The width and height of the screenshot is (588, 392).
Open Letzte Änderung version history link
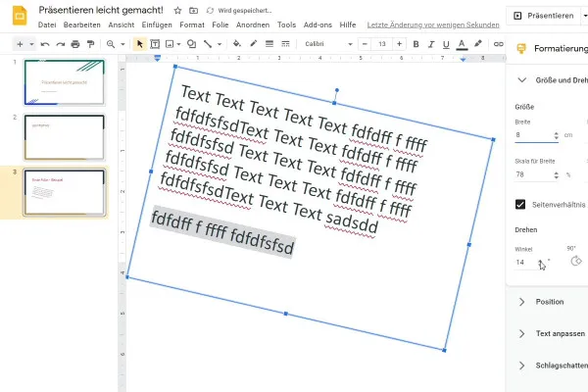tap(433, 24)
